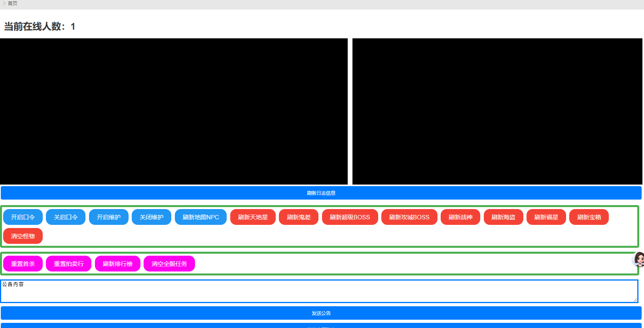644x328 pixels.
Task: Click the assistant avatar icon at right edge
Action: point(639,259)
